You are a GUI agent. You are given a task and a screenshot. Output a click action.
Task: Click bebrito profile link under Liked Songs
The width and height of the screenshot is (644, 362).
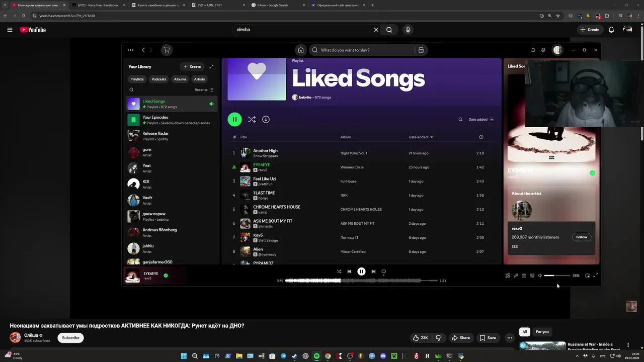pyautogui.click(x=305, y=97)
